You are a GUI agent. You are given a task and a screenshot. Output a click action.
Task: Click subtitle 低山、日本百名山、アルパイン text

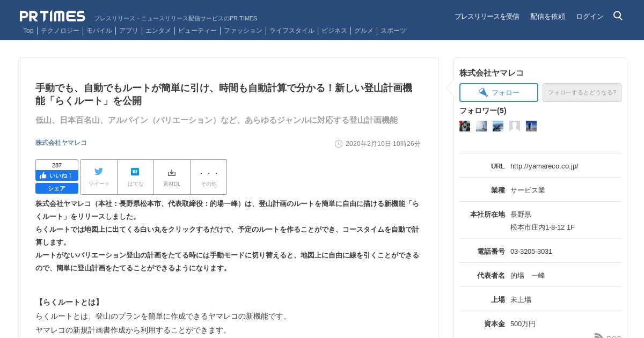pyautogui.click(x=216, y=120)
